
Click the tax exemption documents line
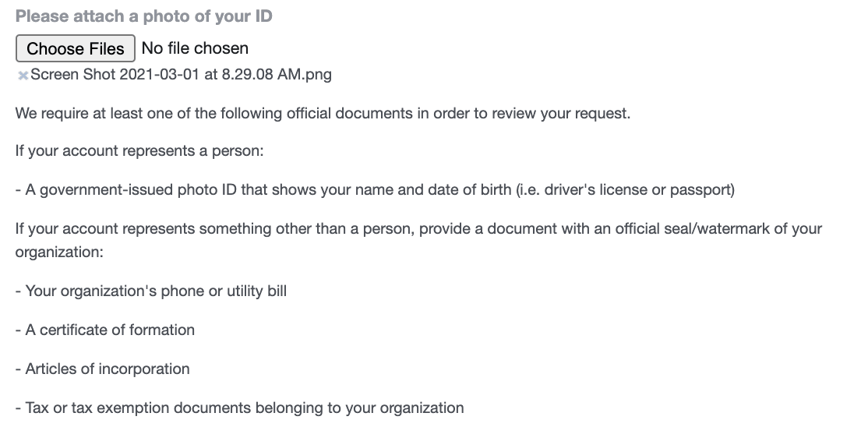[240, 408]
